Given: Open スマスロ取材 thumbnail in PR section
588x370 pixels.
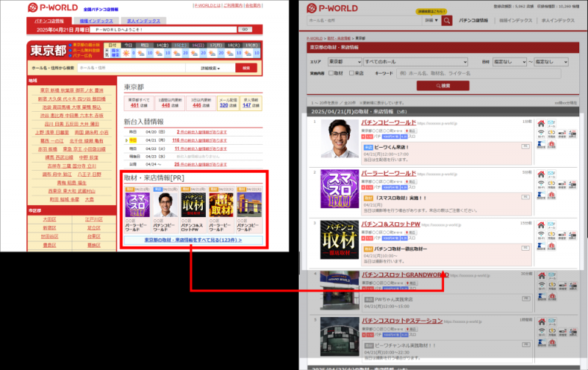Looking at the screenshot, I should click(137, 205).
